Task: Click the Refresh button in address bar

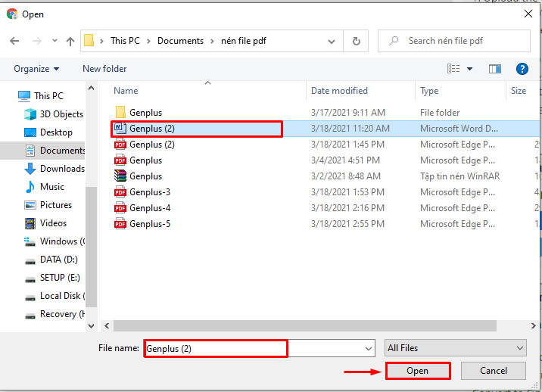Action: pyautogui.click(x=356, y=41)
